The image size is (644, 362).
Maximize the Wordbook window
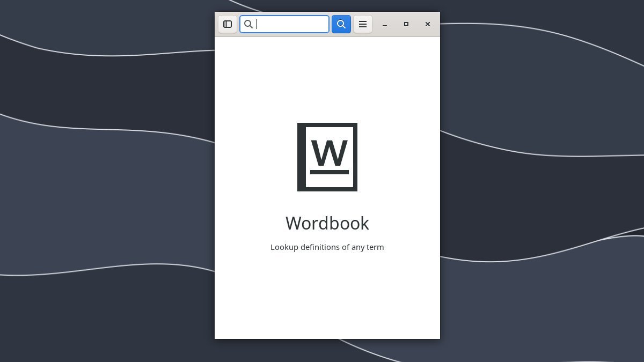tap(406, 24)
